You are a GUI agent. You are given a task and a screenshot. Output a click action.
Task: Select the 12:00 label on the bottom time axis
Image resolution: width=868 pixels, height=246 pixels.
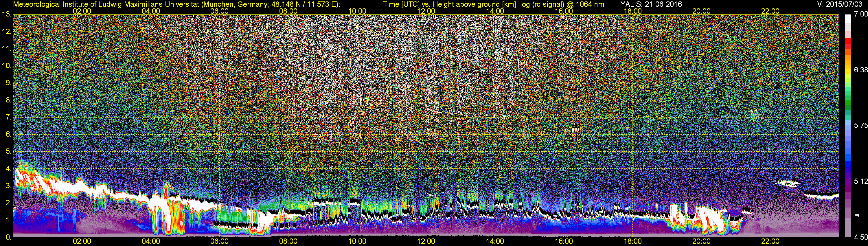tap(426, 242)
